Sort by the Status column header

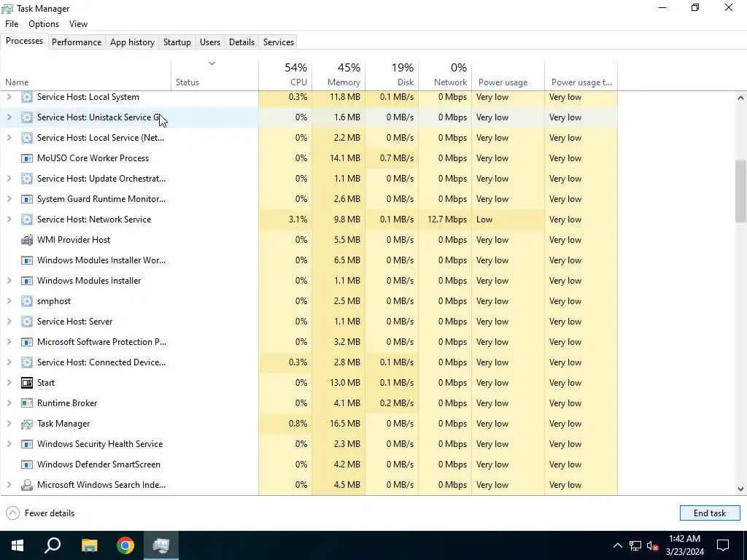215,76
